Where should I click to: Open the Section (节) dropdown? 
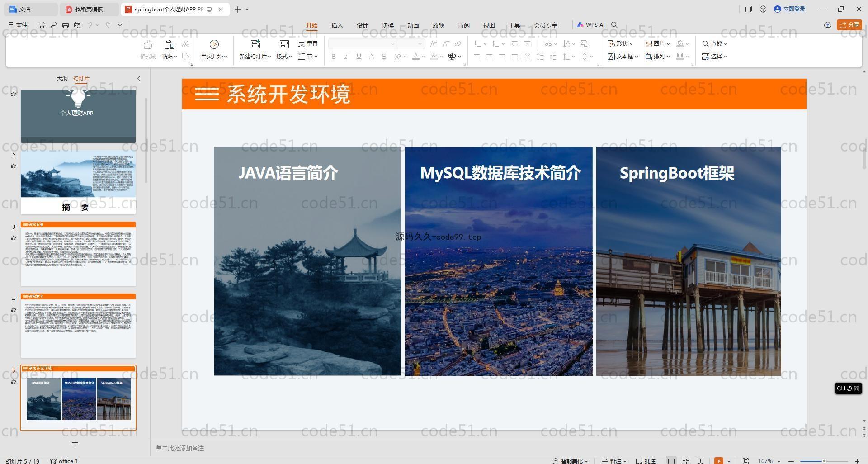[308, 57]
